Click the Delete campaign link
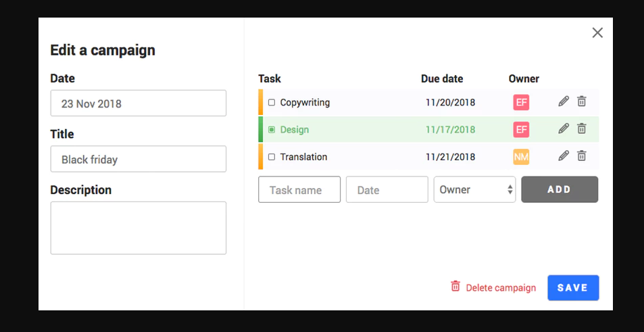This screenshot has height=332, width=644. (501, 288)
